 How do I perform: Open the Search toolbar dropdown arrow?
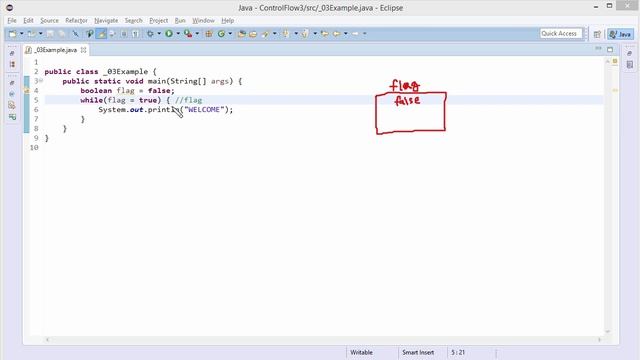coord(274,34)
